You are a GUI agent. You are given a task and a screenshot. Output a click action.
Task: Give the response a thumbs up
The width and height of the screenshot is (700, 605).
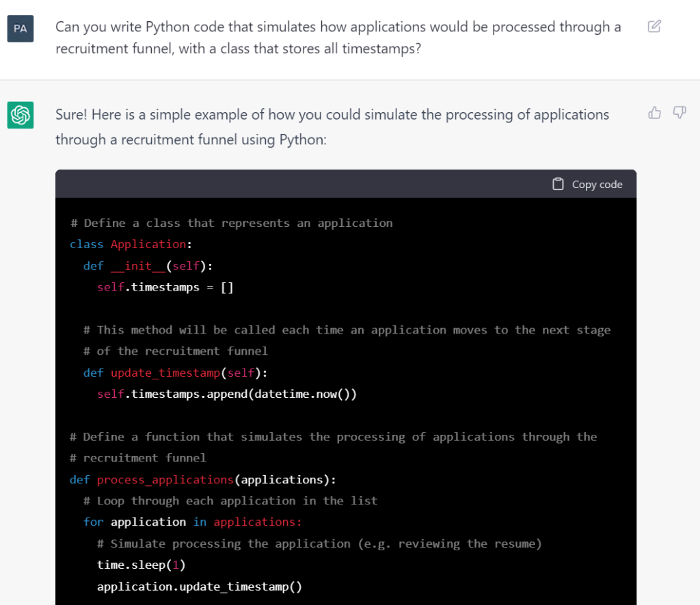655,113
